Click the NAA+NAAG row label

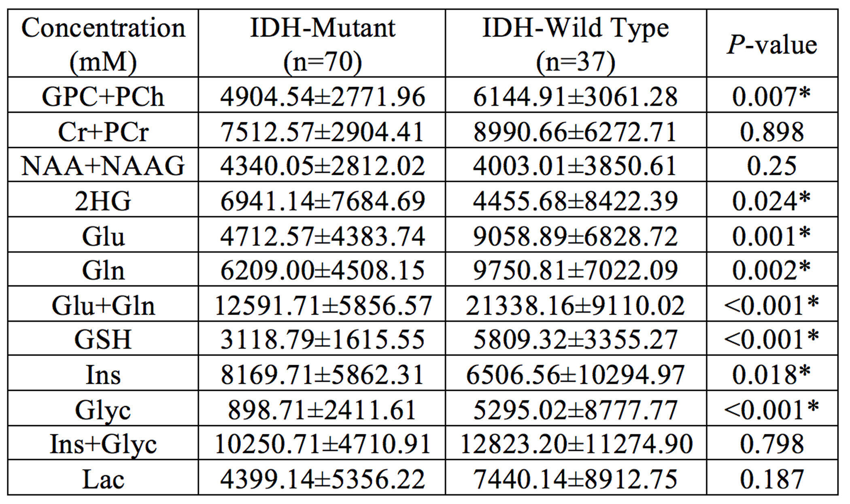103,166
